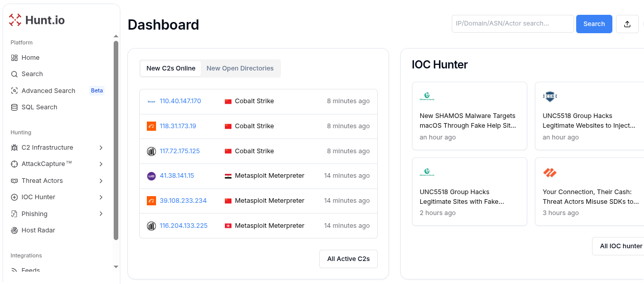This screenshot has width=644, height=284.
Task: Switch to New Open Directories tab
Action: click(240, 68)
